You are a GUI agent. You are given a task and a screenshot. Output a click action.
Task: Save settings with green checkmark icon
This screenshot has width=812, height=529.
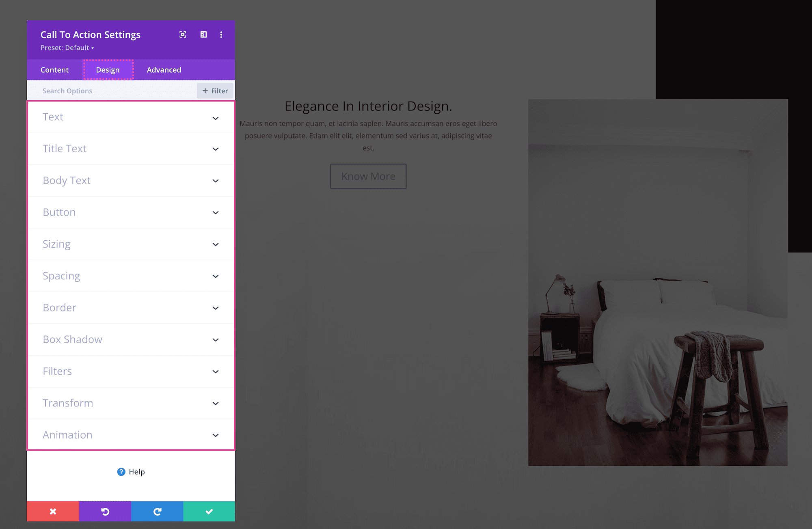coord(209,511)
